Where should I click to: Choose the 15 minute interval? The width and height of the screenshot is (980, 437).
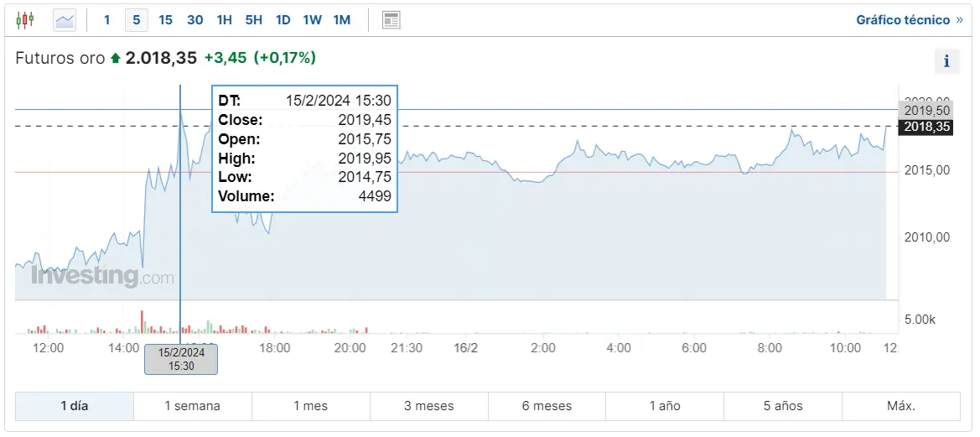click(x=165, y=19)
